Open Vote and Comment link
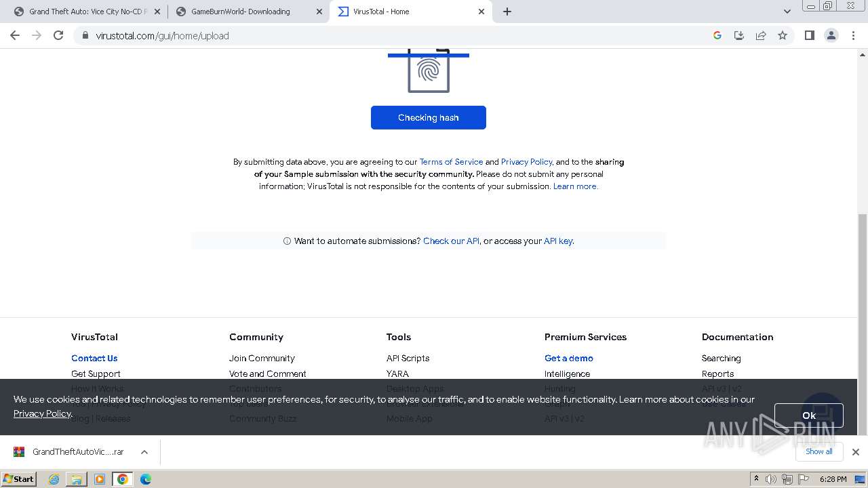The height and width of the screenshot is (488, 868). 268,373
